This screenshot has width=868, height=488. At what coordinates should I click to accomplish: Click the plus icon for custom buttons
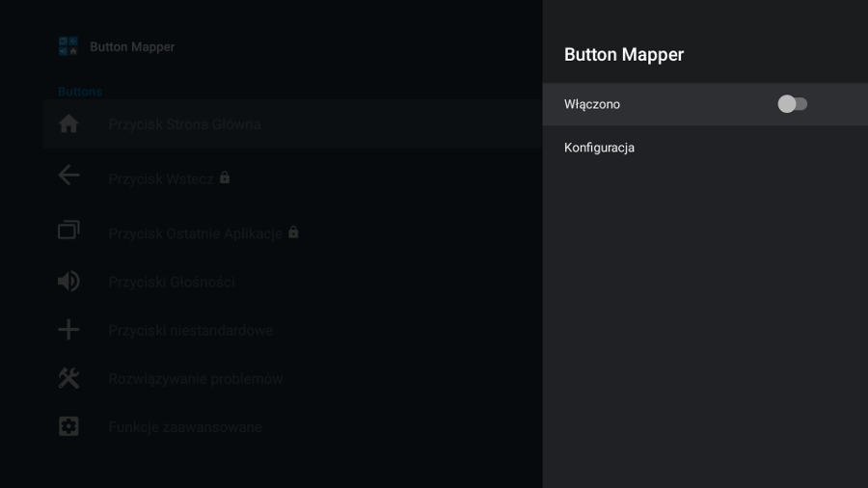[x=68, y=330]
